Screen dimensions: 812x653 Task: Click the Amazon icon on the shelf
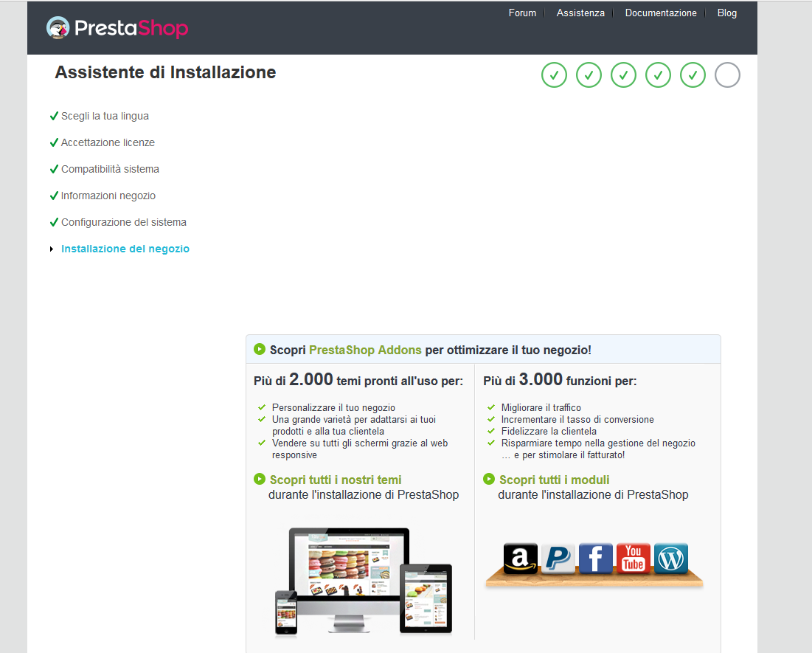(520, 558)
